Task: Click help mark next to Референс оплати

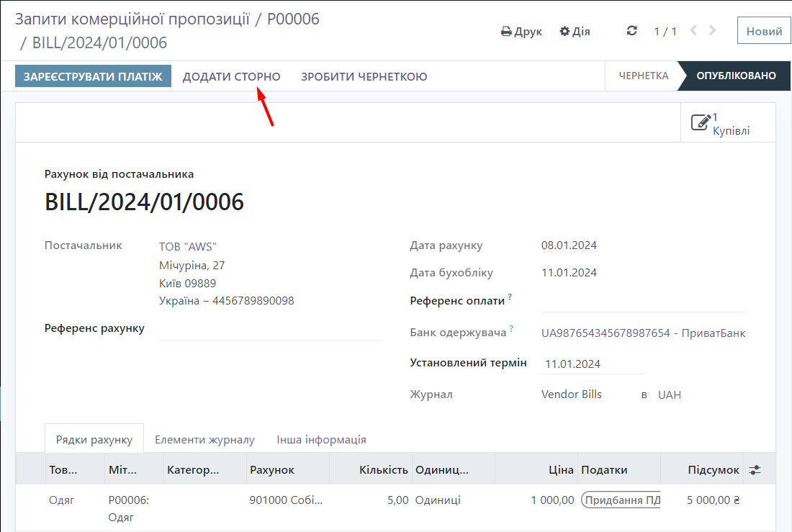Action: (510, 297)
